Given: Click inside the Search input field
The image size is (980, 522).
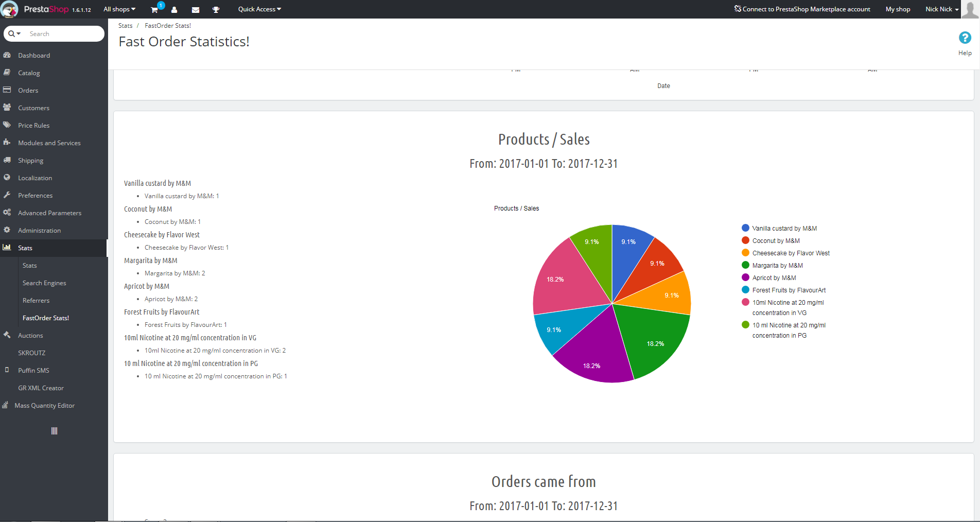Looking at the screenshot, I should click(64, 33).
